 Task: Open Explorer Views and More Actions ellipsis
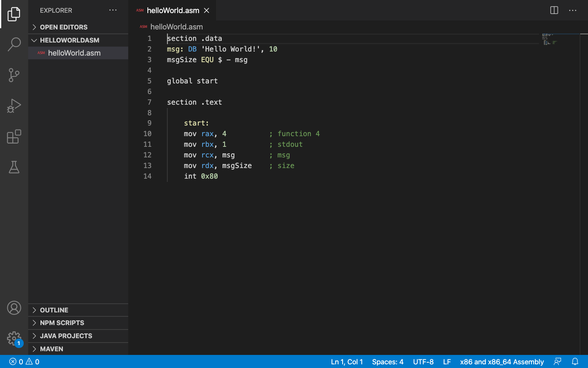(113, 10)
